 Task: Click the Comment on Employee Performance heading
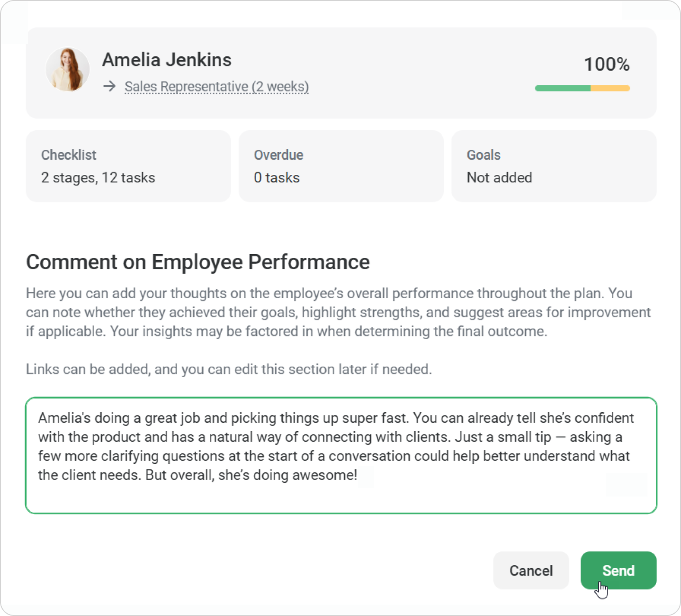tap(198, 262)
